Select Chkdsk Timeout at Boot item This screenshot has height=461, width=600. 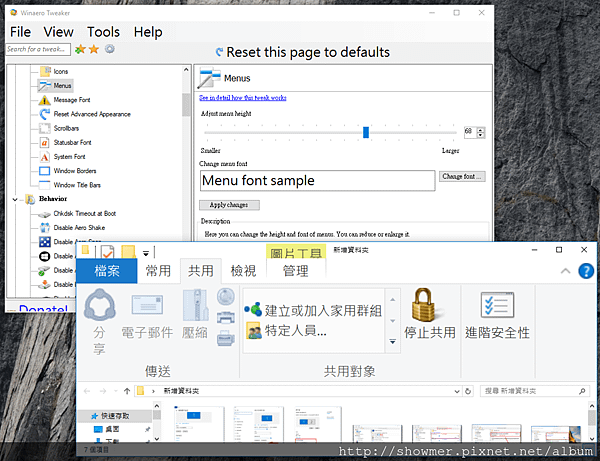click(x=85, y=213)
